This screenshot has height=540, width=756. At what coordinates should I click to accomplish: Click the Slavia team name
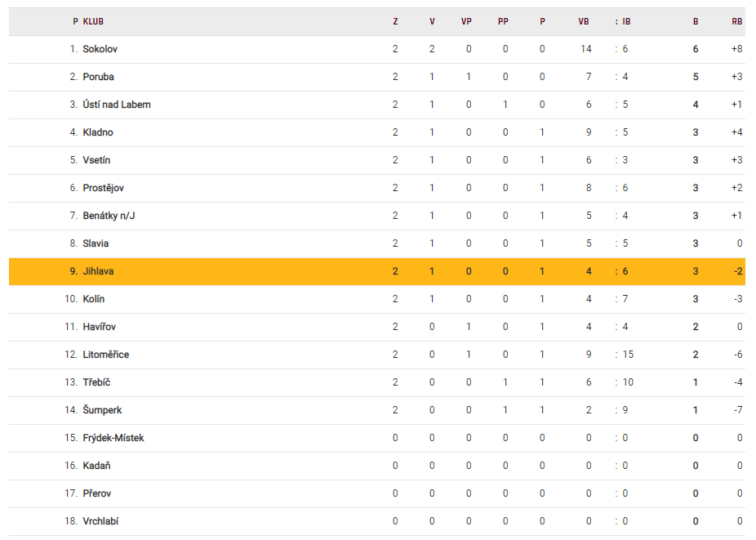pos(96,243)
